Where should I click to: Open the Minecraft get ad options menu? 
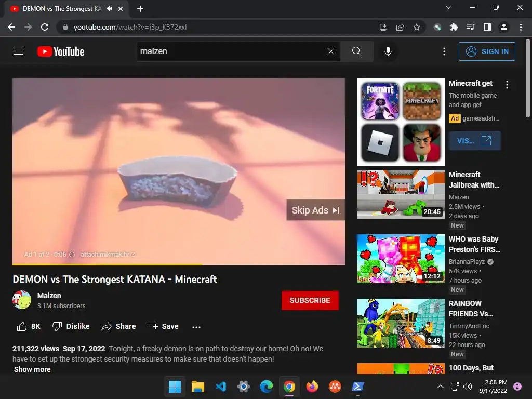tap(507, 85)
